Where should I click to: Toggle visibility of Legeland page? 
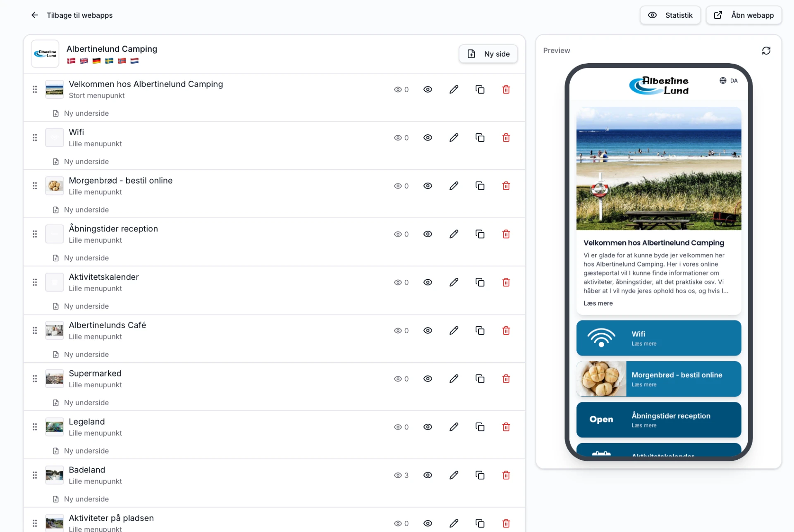point(428,427)
